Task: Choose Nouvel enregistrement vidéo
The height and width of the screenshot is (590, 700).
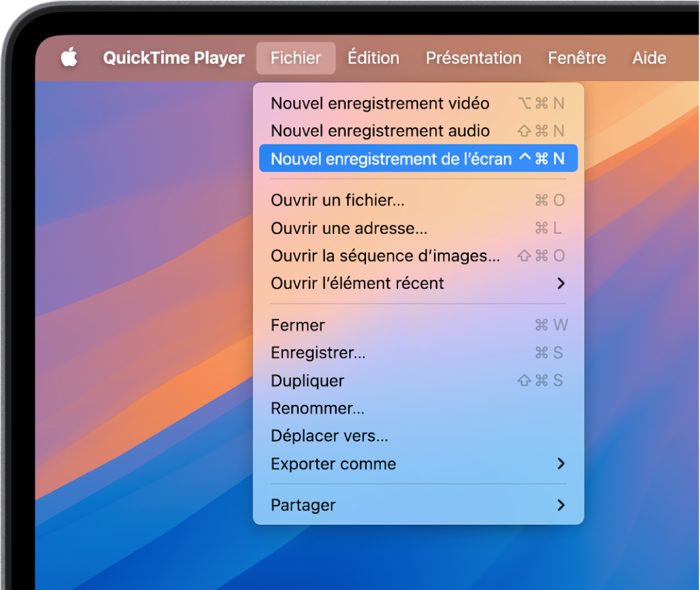Action: (418, 103)
